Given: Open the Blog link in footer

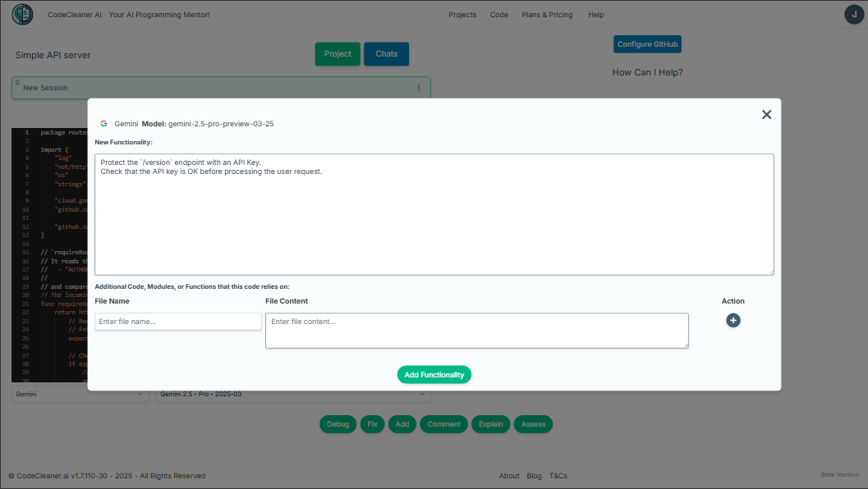Looking at the screenshot, I should pyautogui.click(x=535, y=476).
